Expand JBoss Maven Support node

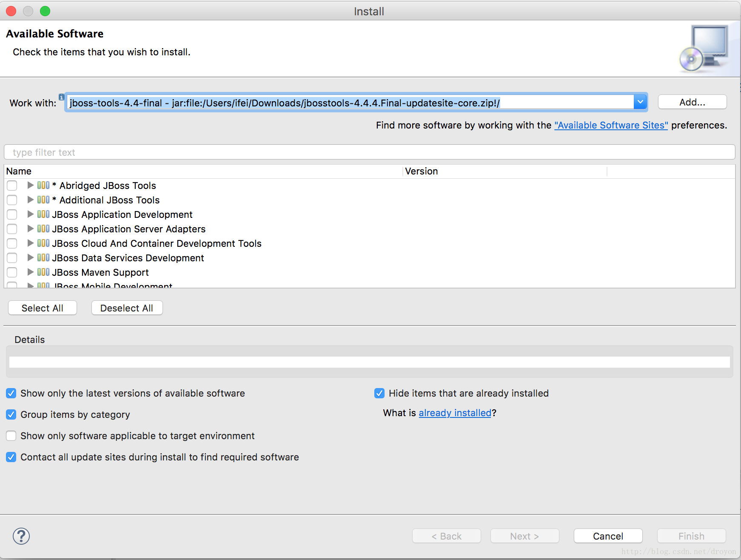tap(30, 272)
